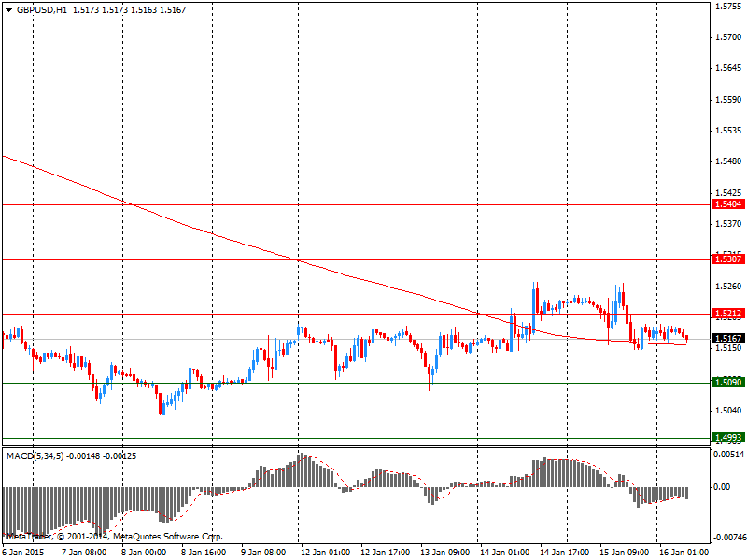Select the GBPUSD,H1 chart title text
This screenshot has height=560, width=747.
pos(42,10)
